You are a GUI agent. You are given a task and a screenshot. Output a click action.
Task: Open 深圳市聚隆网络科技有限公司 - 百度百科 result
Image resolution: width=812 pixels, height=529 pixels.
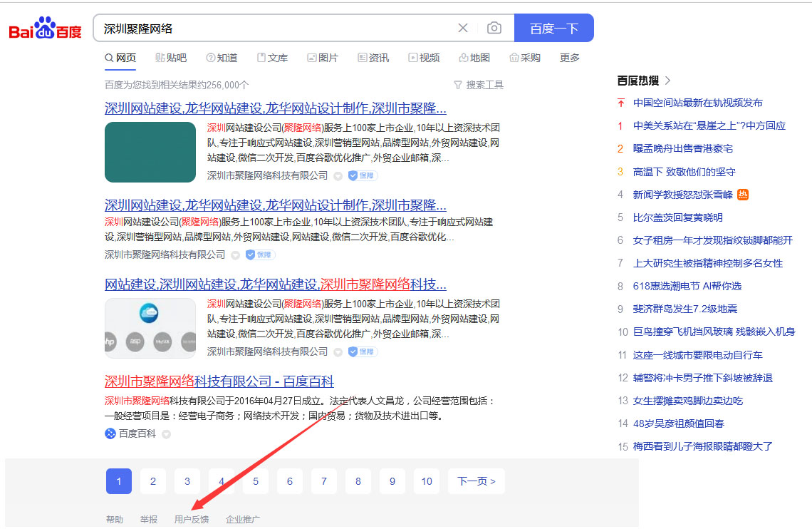click(219, 381)
